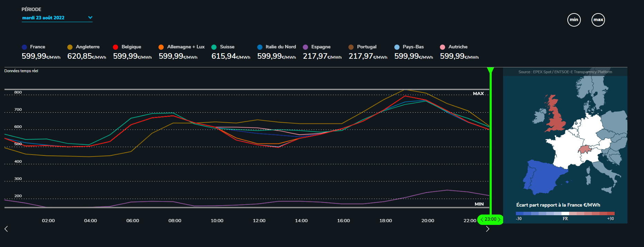Click the max circle button
Image resolution: width=644 pixels, height=247 pixels.
click(x=598, y=20)
